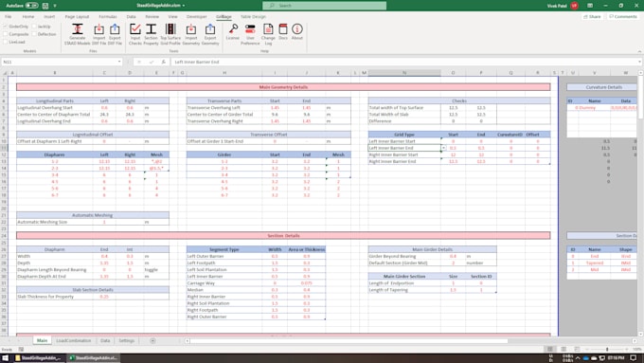Open the Home ribbon tab
Image resolution: width=644 pixels, height=363 pixels.
27,16
